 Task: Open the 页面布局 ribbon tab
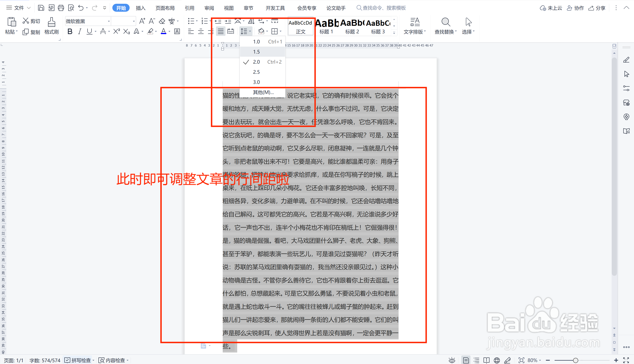tap(165, 8)
